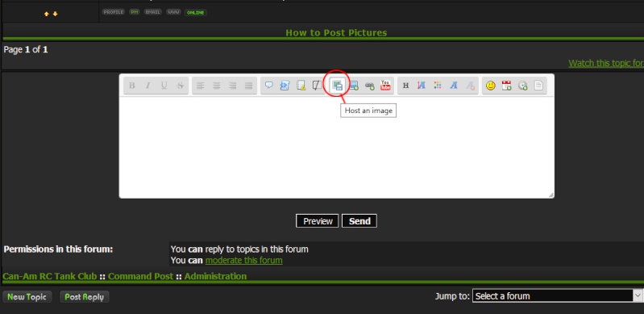Click the Watch this topic link
The image size is (644, 314).
[x=606, y=63]
